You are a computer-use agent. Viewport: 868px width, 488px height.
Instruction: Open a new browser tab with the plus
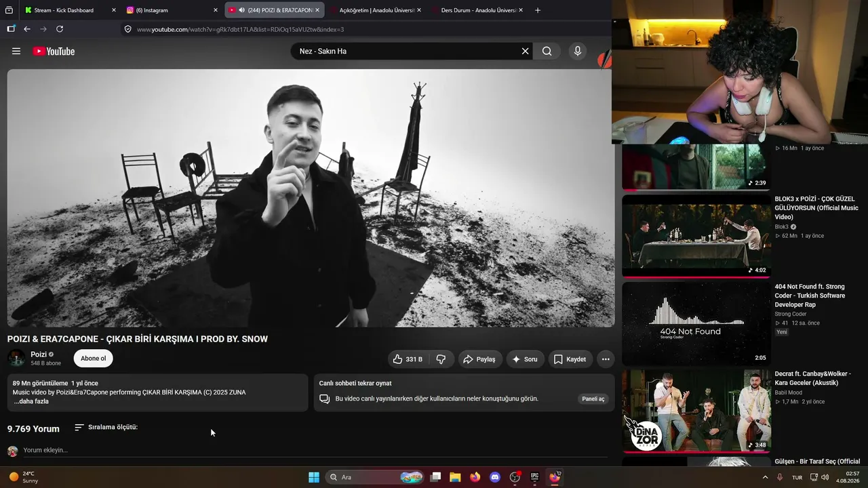click(538, 10)
